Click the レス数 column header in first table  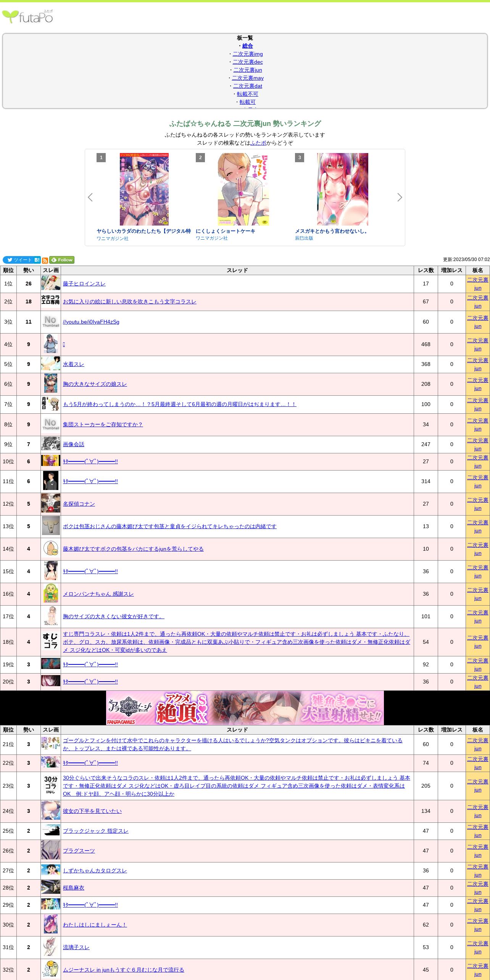click(x=426, y=270)
